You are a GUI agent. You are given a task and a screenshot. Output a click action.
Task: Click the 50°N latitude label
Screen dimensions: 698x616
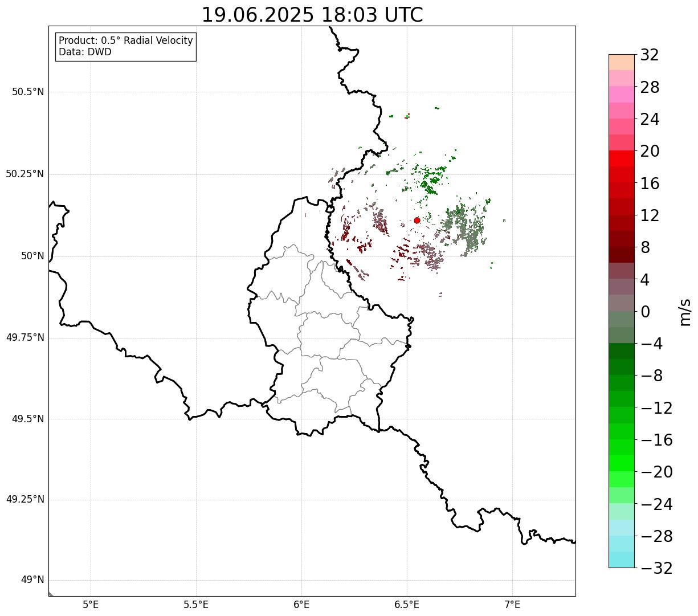point(32,256)
